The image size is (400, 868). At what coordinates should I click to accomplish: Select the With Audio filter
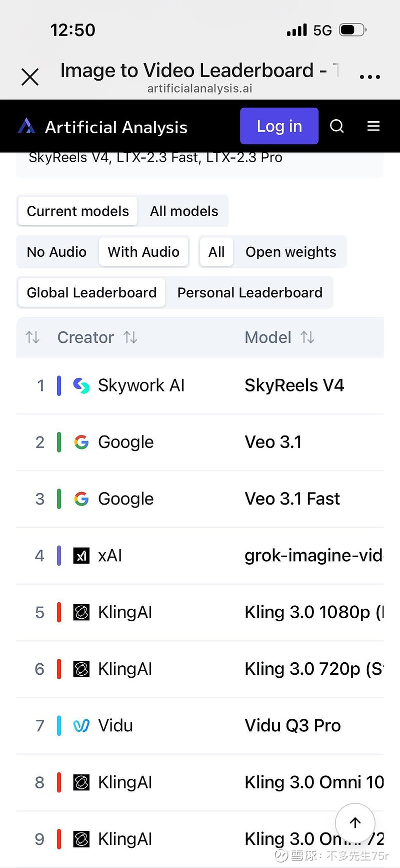[143, 252]
